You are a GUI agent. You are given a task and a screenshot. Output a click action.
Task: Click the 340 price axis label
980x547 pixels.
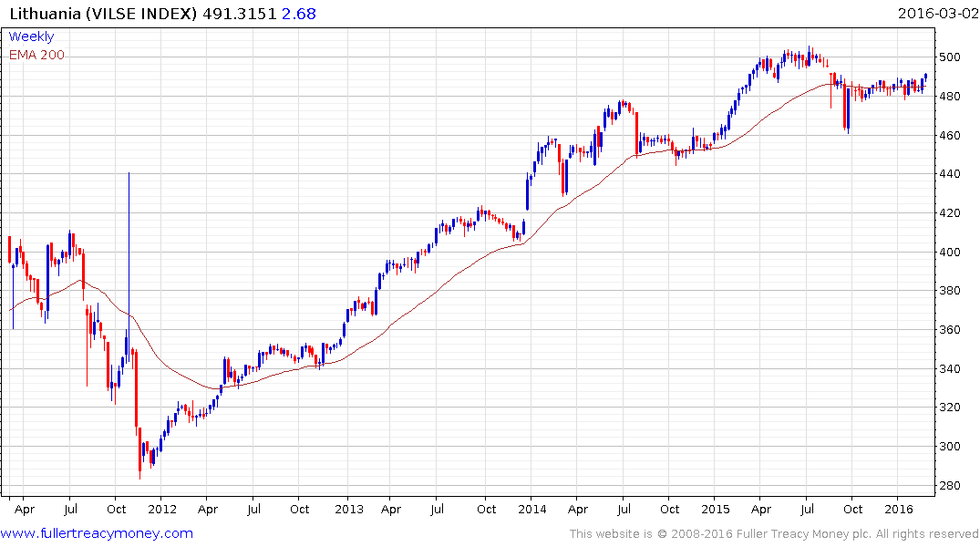click(x=949, y=369)
